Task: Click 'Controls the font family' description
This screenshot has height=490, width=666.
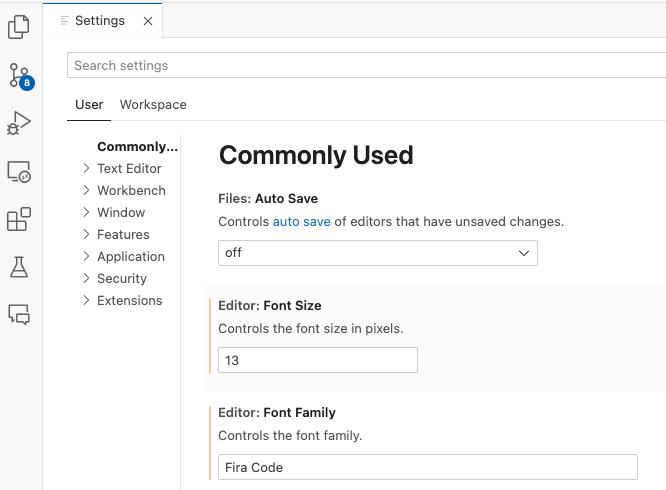Action: (x=290, y=436)
